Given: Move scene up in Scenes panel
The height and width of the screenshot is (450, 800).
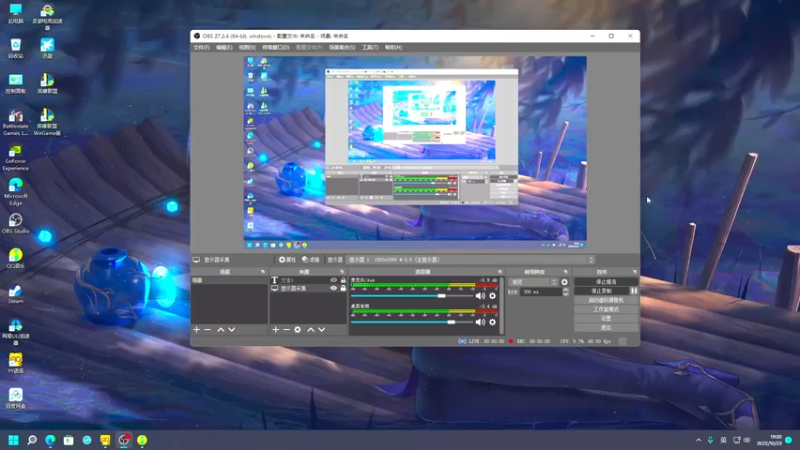Looking at the screenshot, I should tap(220, 330).
